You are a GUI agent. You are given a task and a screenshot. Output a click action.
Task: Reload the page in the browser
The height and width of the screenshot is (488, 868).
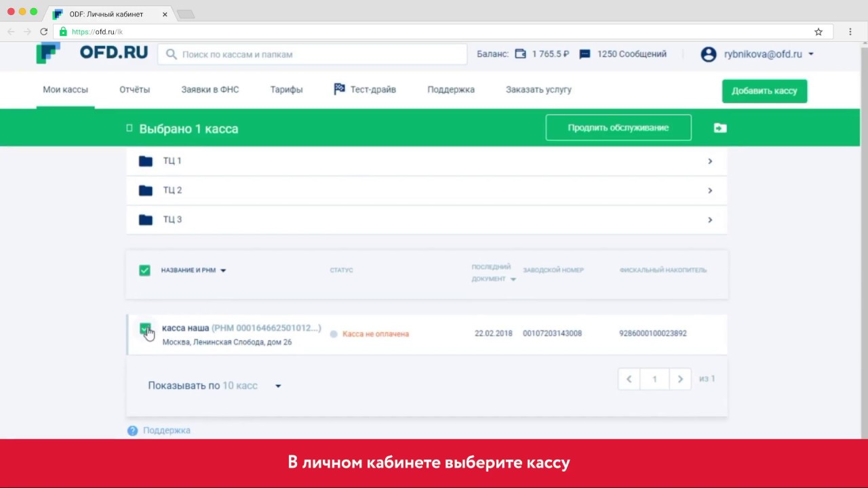(44, 32)
